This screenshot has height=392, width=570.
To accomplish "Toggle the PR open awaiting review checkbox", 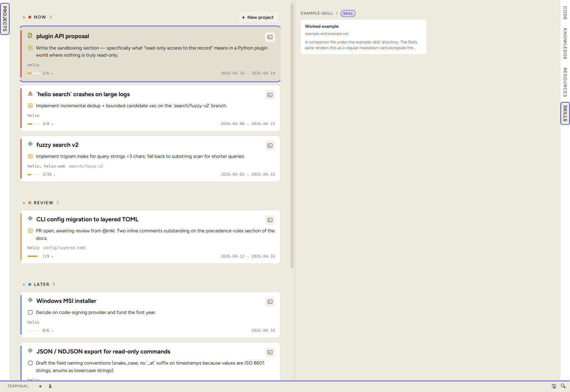I will click(x=30, y=231).
